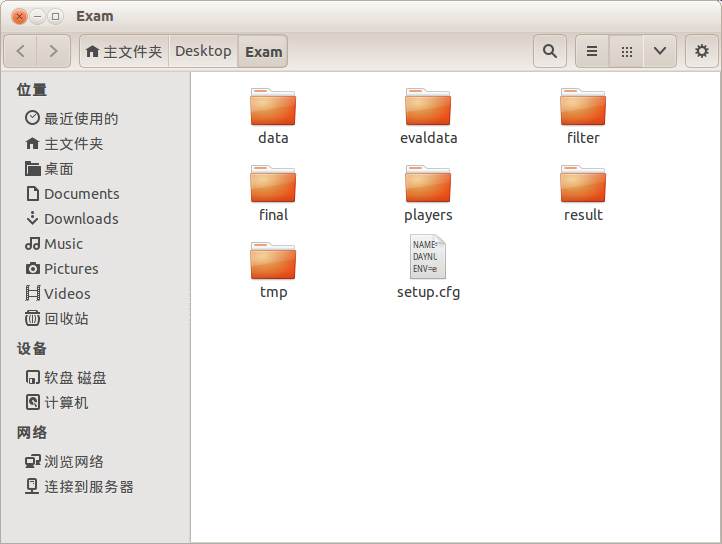Select 连接到服务器 in the sidebar

tap(88, 487)
